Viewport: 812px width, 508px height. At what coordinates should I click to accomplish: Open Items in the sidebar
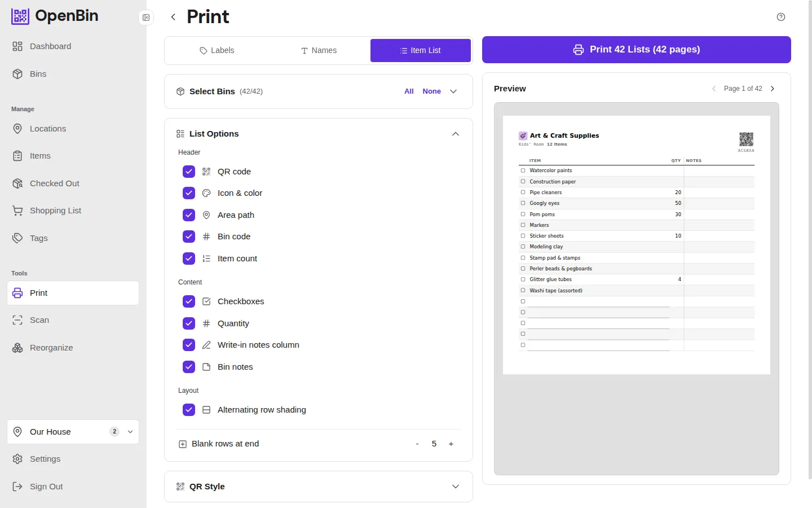pos(73,156)
